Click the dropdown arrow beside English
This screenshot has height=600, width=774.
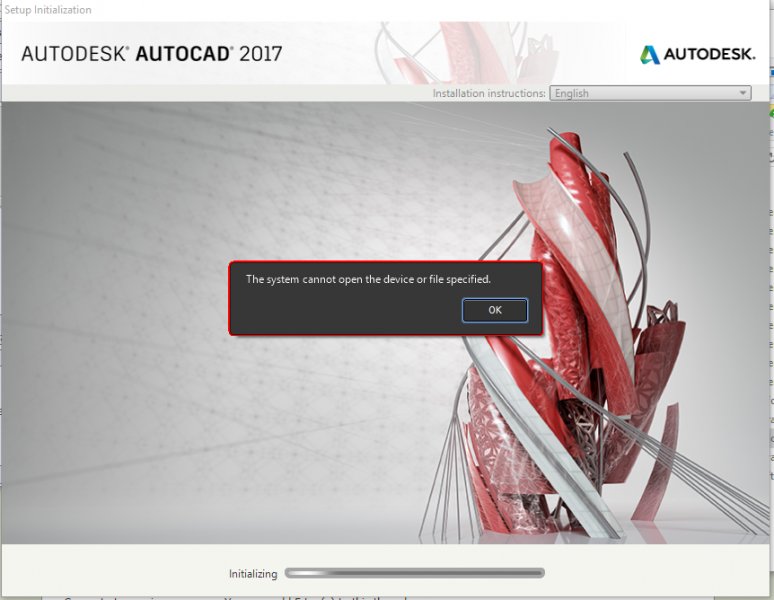coord(742,93)
